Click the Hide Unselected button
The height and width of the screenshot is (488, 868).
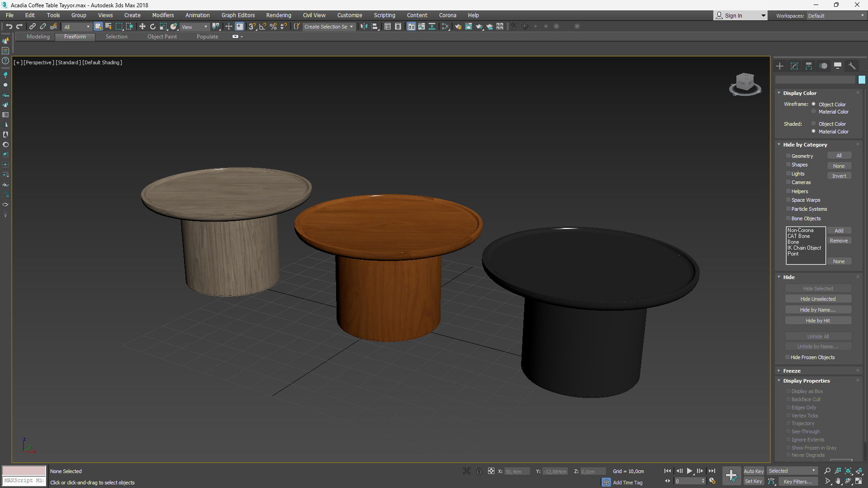[x=818, y=299]
